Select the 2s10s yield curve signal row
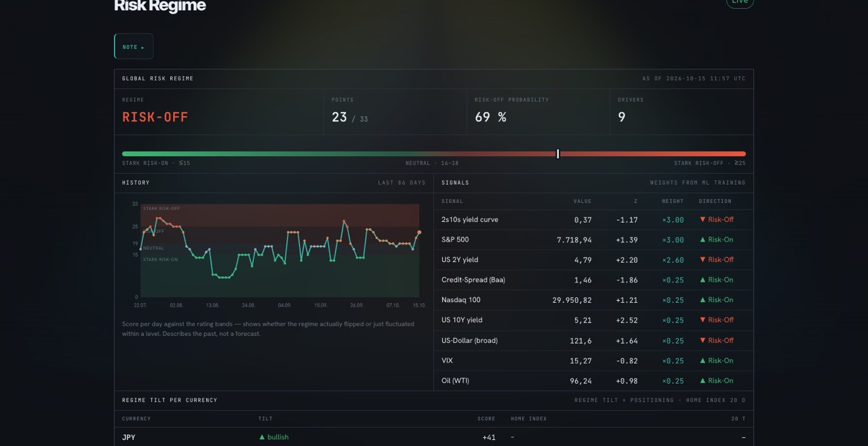Viewport: 868px width, 446px height. [593, 220]
